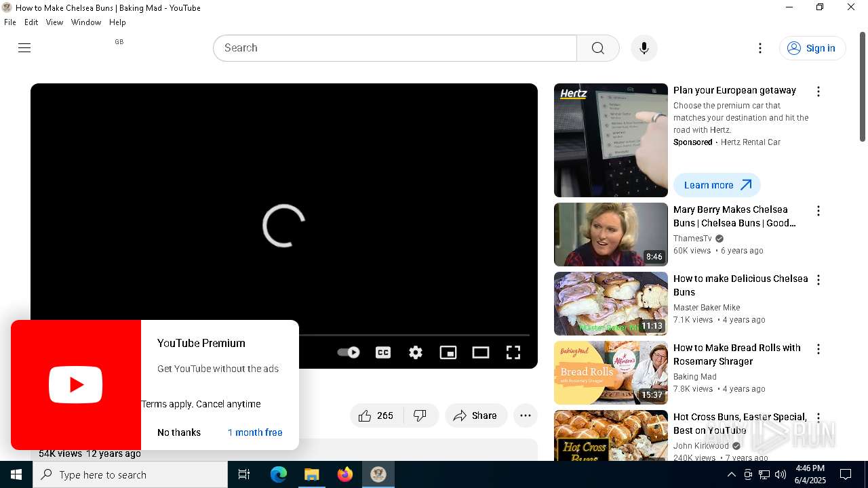Open the Hot Cross Buns thumbnail
The image size is (868, 488).
tap(611, 435)
